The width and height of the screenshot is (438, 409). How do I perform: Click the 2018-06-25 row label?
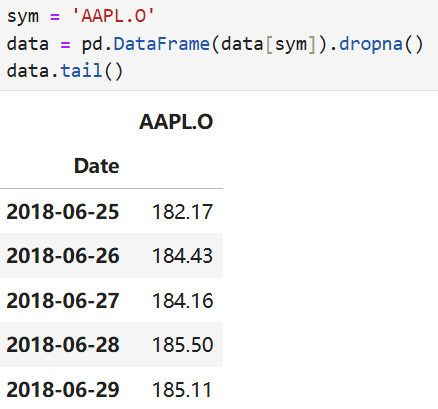[x=63, y=211]
